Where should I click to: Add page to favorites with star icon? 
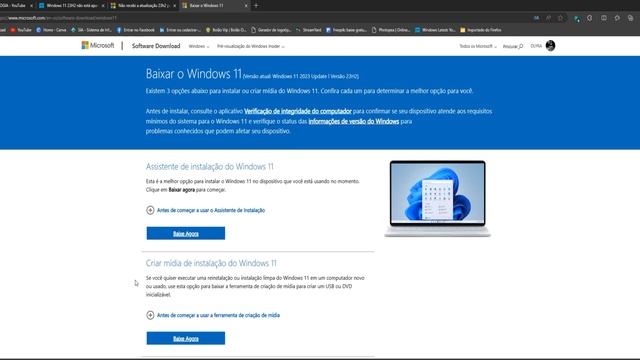(x=560, y=18)
